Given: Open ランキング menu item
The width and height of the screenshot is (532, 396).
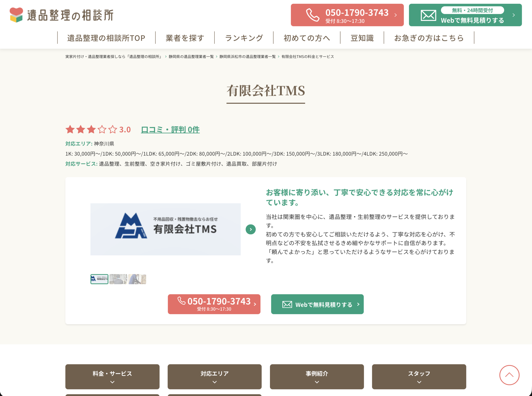Looking at the screenshot, I should 244,38.
